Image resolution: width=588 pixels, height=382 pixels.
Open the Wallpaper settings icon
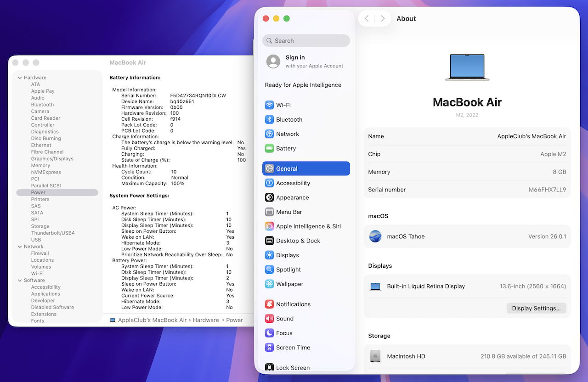pyautogui.click(x=270, y=284)
